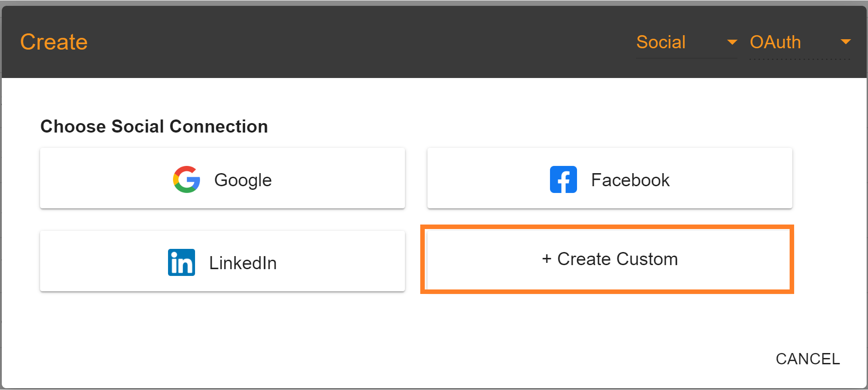Click the 'Facebook' text label
This screenshot has height=390, width=868.
click(x=630, y=180)
